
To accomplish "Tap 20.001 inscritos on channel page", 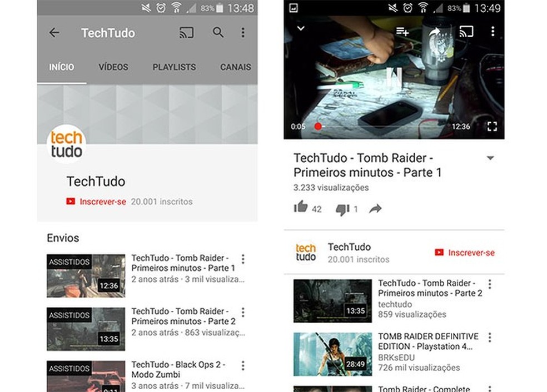I will pyautogui.click(x=162, y=202).
